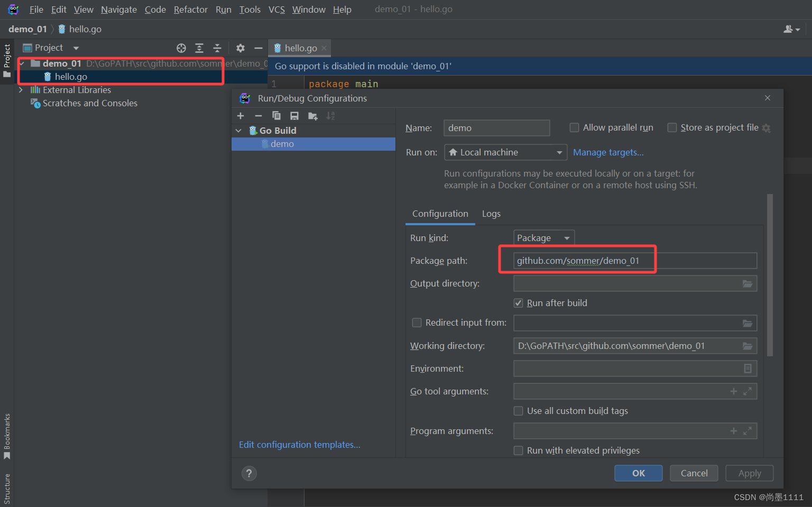Open Manage targets link
Viewport: 812px width, 507px height.
click(608, 152)
